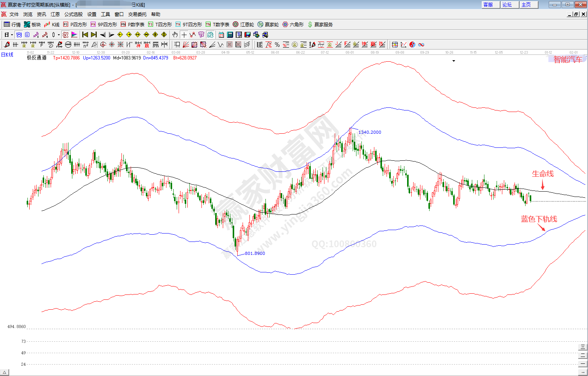This screenshot has height=376, width=588.
Task: Open the 江恩轮 (Gann wheel) tool
Action: tap(243, 24)
